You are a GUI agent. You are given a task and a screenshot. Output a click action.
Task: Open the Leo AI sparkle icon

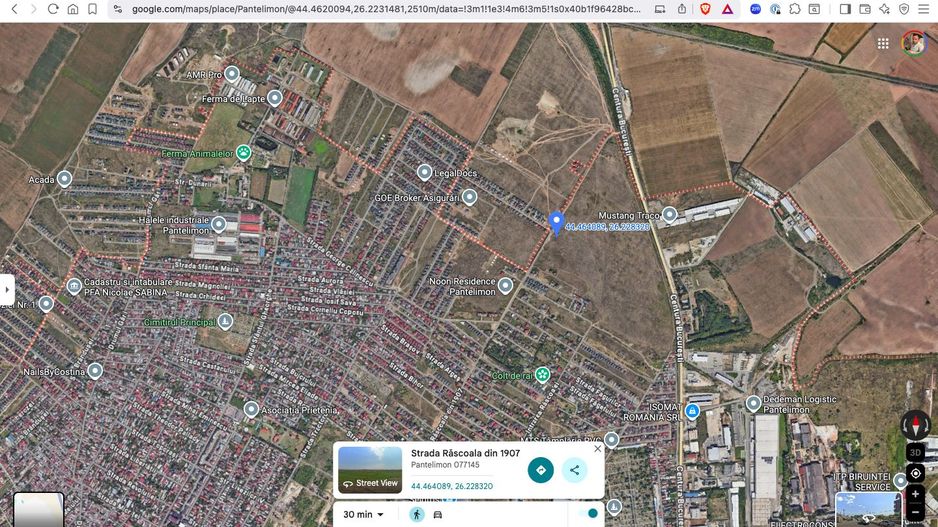[884, 9]
